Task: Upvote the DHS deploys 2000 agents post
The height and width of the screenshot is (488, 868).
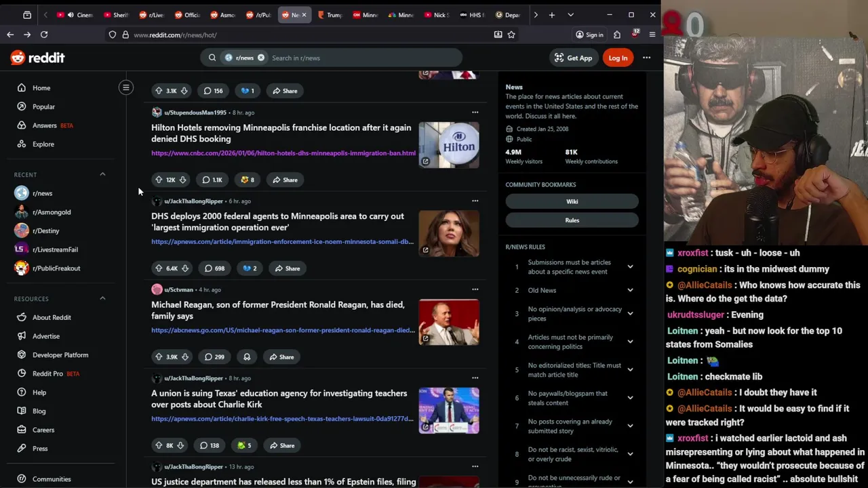Action: 159,268
